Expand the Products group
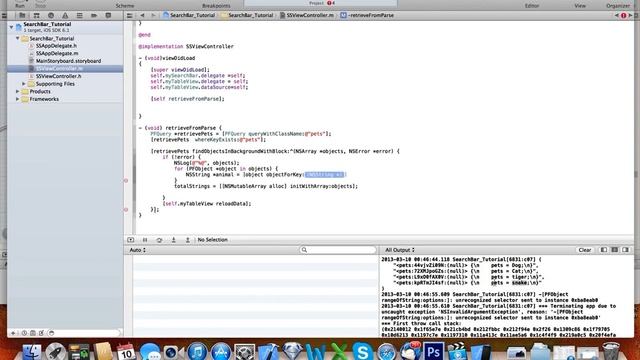Viewport: 640px width, 360px height. pyautogui.click(x=18, y=91)
